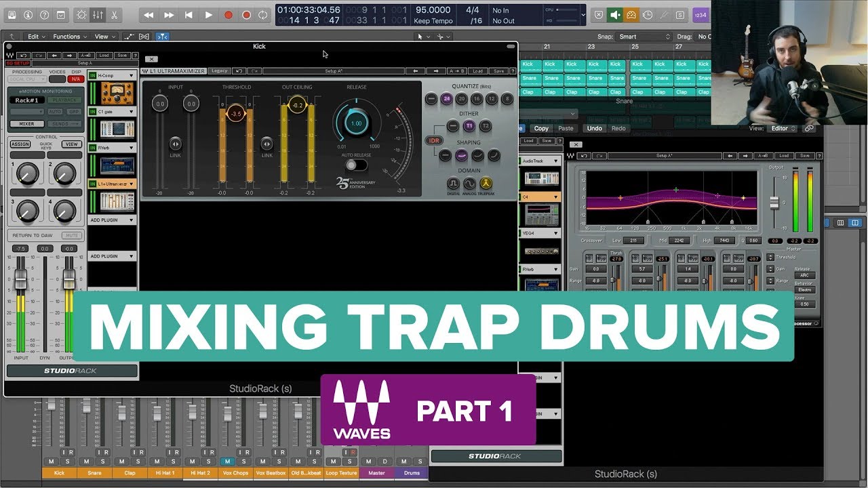
Task: Toggle the Smart Controls dial icon
Action: [x=82, y=14]
